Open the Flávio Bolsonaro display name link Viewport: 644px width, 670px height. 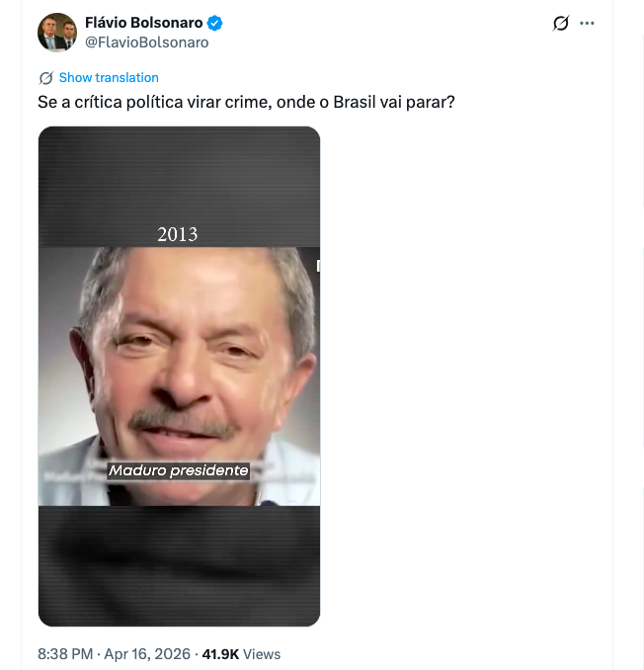pos(144,23)
